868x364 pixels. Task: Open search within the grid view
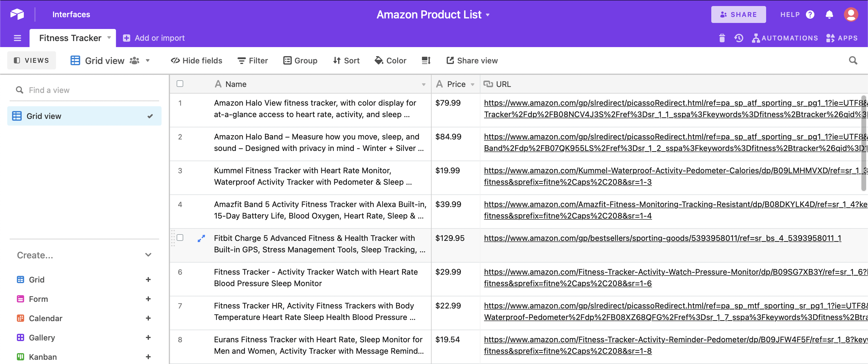point(854,60)
